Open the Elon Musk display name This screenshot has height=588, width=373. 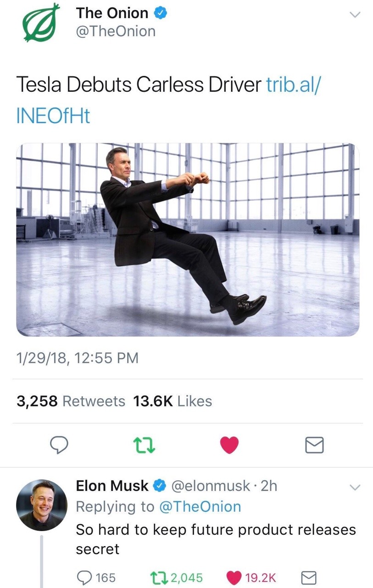pos(112,486)
